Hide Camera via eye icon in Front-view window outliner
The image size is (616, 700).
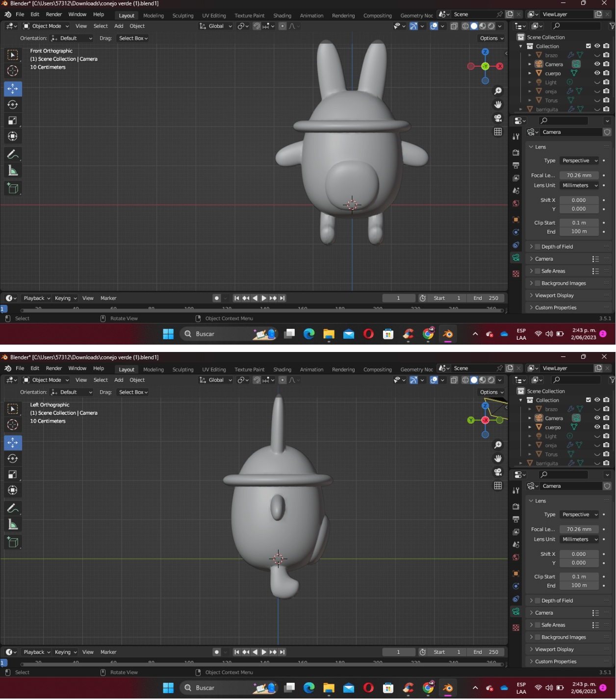click(597, 64)
